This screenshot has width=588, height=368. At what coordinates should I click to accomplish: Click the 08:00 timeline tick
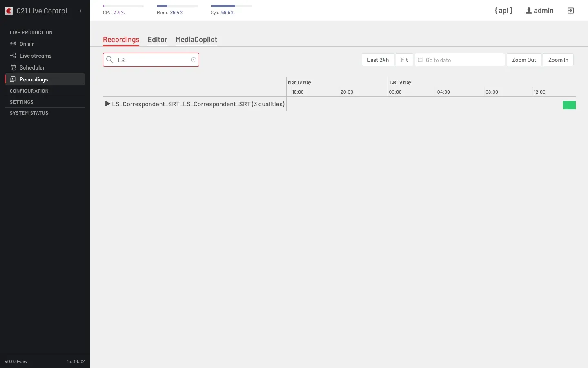tap(492, 92)
